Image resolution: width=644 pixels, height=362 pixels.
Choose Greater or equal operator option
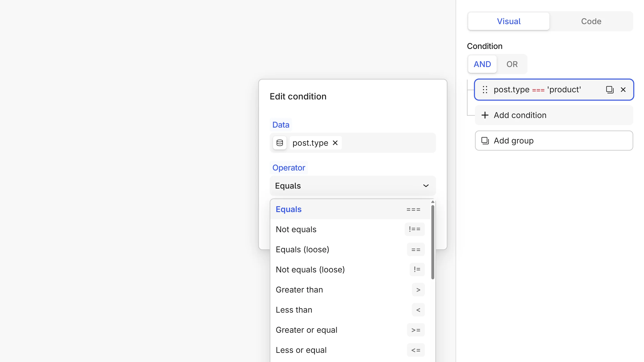(350, 330)
